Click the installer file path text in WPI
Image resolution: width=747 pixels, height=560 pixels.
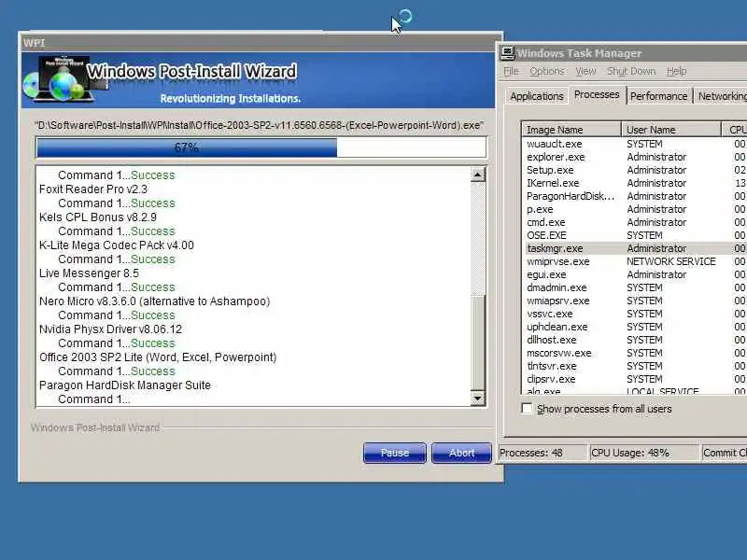[x=260, y=125]
